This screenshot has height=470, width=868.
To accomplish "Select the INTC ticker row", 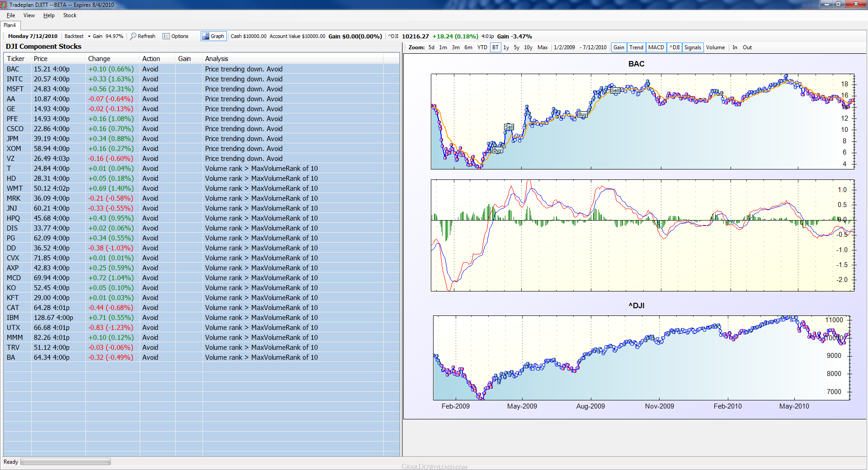I will click(x=202, y=79).
